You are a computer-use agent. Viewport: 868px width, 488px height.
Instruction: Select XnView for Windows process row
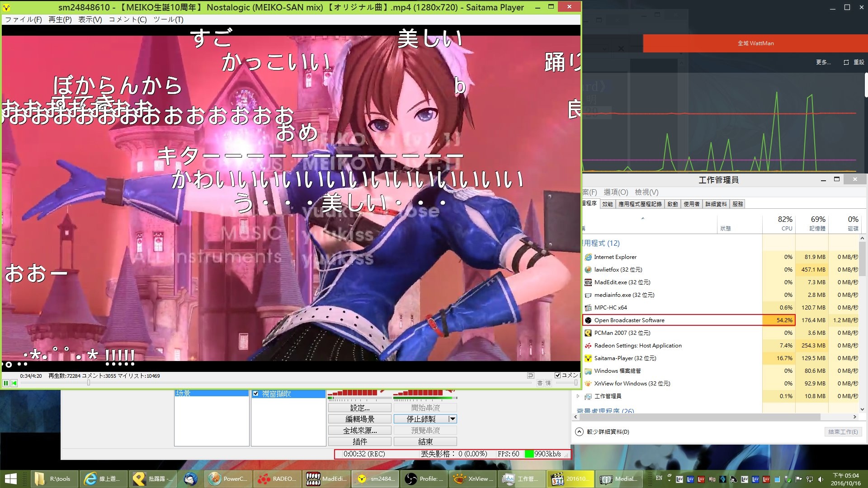(721, 384)
